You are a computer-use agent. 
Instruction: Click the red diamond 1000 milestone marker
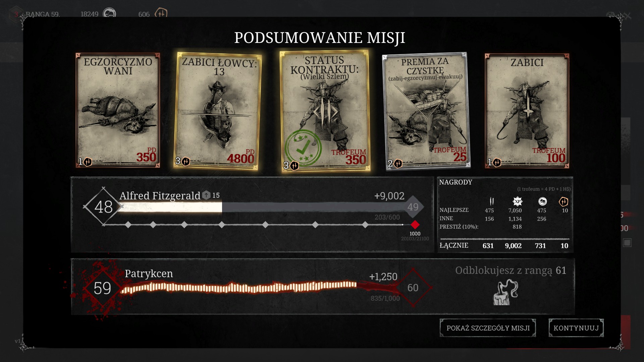point(415,225)
